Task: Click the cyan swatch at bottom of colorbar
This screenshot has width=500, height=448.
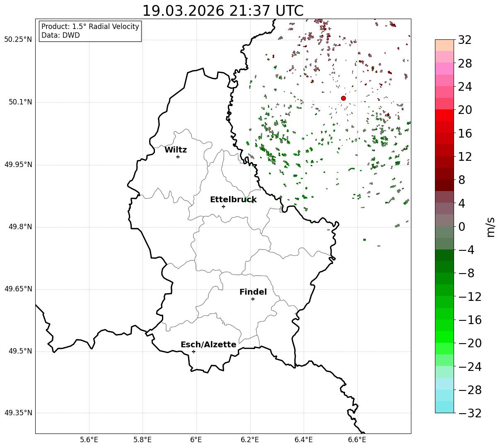Action: coord(444,407)
